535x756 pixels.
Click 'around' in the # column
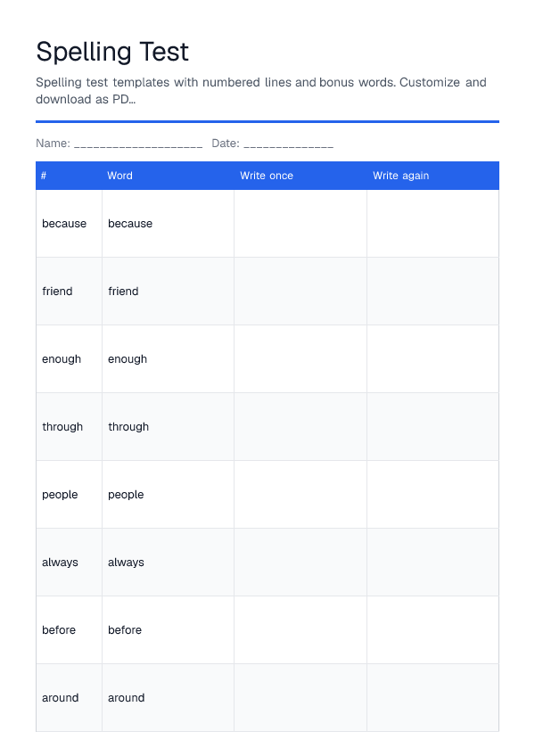60,698
